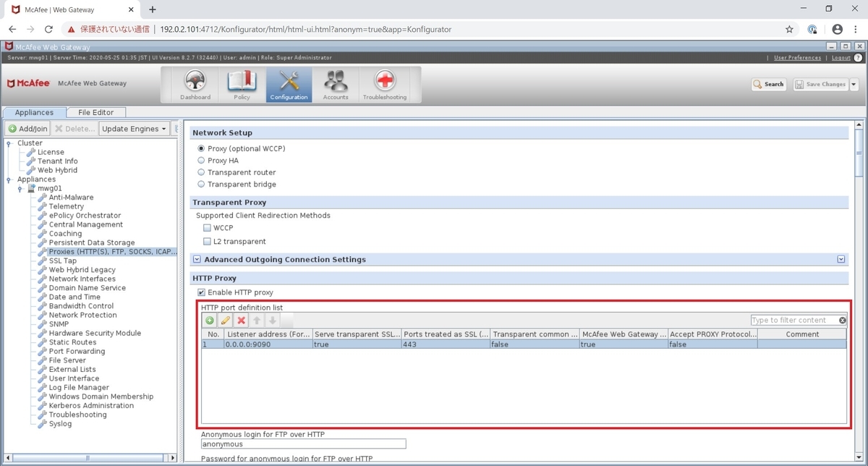Image resolution: width=868 pixels, height=466 pixels.
Task: Delete the selected HTTP port entry
Action: point(242,321)
